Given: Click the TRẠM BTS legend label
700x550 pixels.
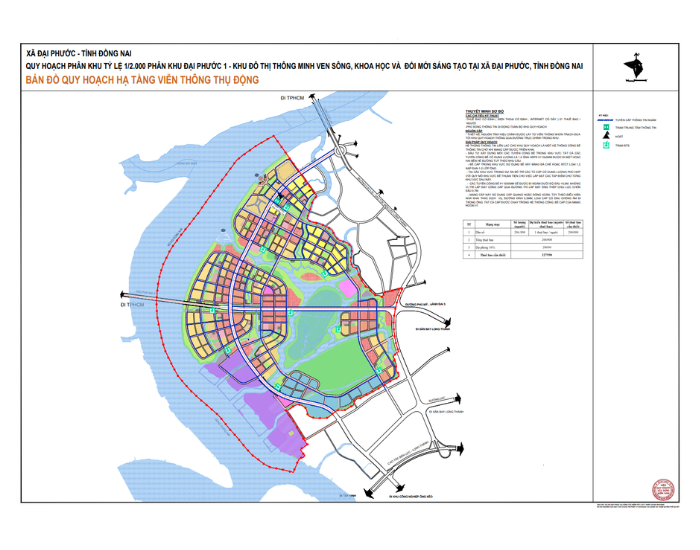Looking at the screenshot, I should [x=622, y=146].
